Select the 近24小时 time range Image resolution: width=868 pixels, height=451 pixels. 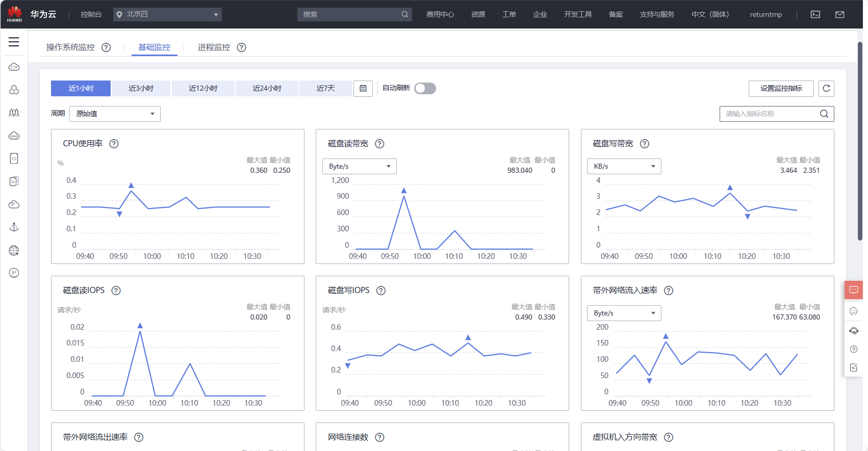(267, 88)
